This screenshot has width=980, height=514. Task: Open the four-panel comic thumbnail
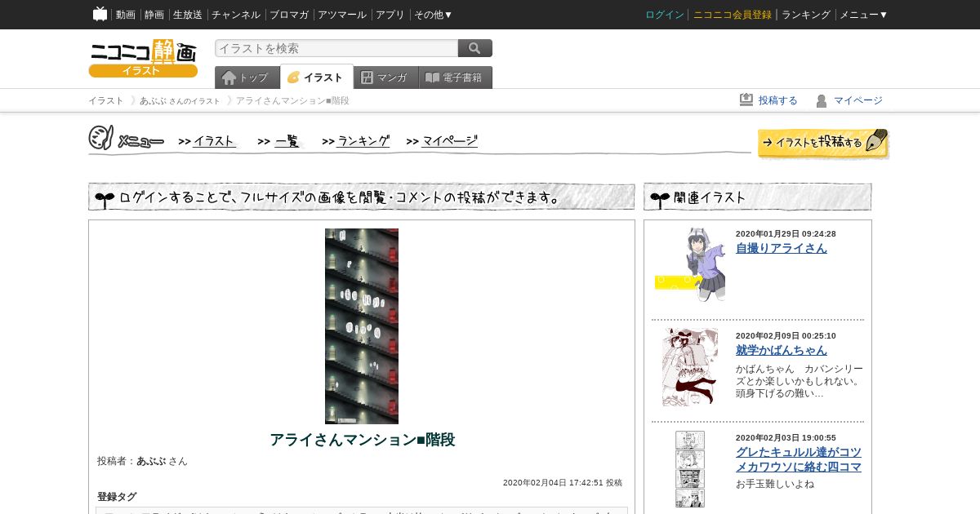coord(690,469)
